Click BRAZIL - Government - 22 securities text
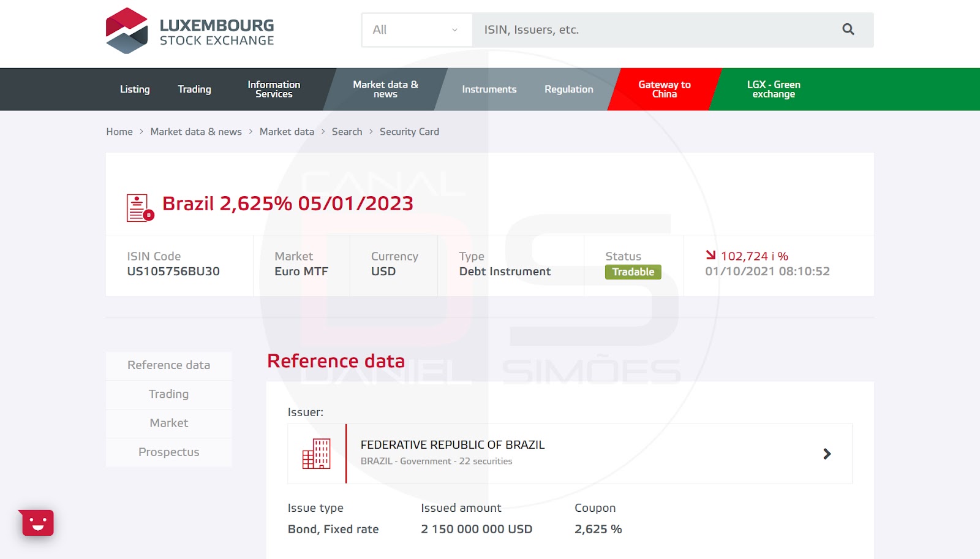 436,462
